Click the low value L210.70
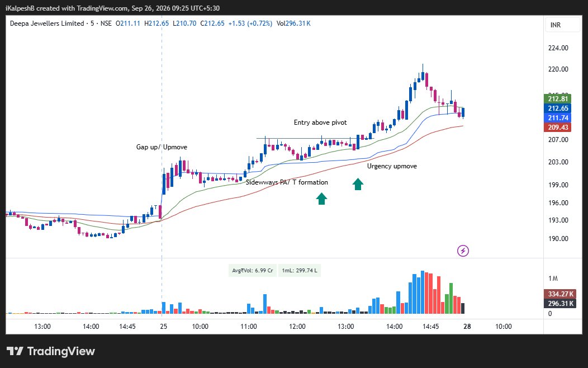The height and width of the screenshot is (368, 588). [184, 23]
